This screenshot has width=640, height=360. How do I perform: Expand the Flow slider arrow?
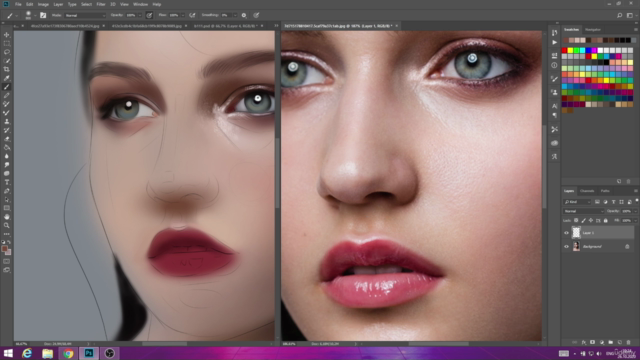182,15
